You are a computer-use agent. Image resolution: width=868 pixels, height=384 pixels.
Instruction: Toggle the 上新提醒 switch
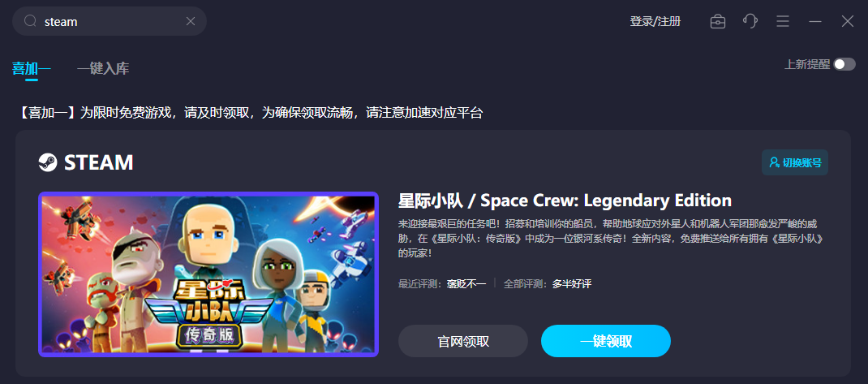point(844,64)
